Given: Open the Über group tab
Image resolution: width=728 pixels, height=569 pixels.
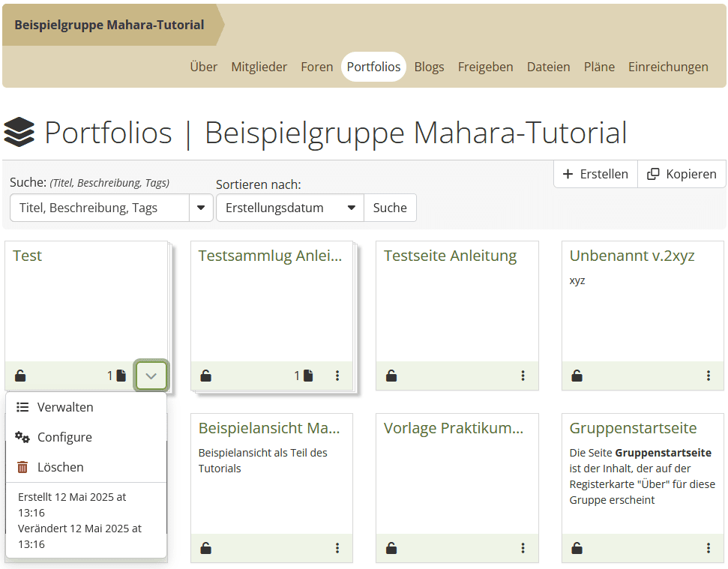Looking at the screenshot, I should tap(203, 67).
